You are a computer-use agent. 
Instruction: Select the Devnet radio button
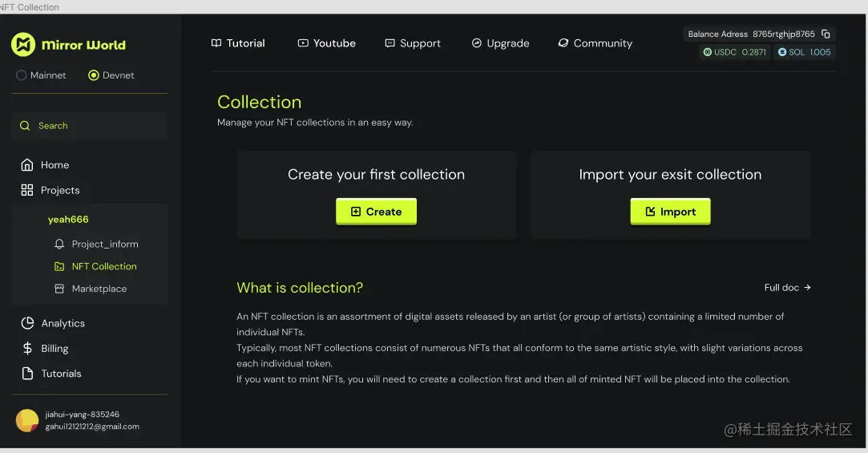(x=94, y=75)
